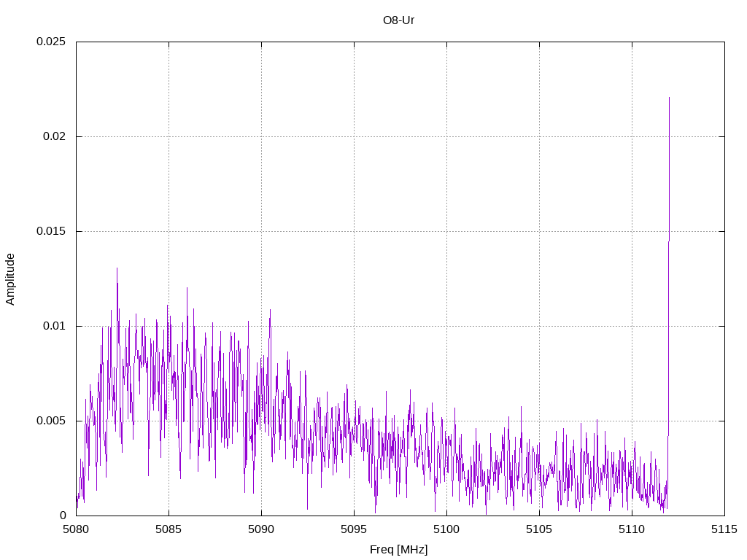Click the 5080 x-axis tick label
Screen dimensions: 747x560
(x=76, y=529)
